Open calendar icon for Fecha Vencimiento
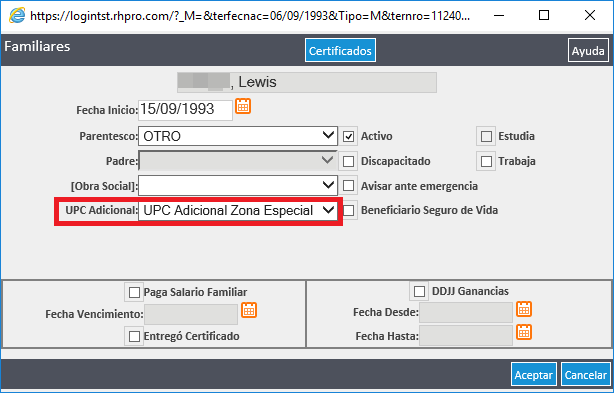 click(249, 310)
